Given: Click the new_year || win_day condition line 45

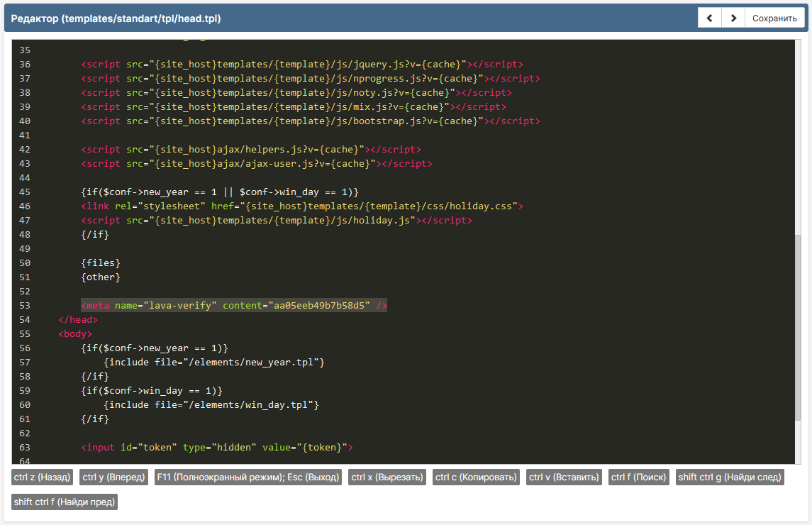Looking at the screenshot, I should [x=220, y=192].
